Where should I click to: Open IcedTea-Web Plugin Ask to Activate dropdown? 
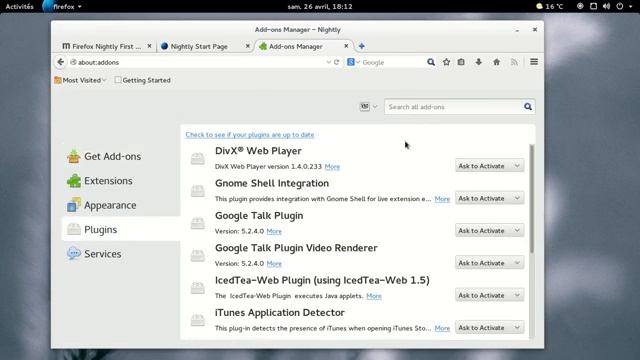tap(489, 295)
